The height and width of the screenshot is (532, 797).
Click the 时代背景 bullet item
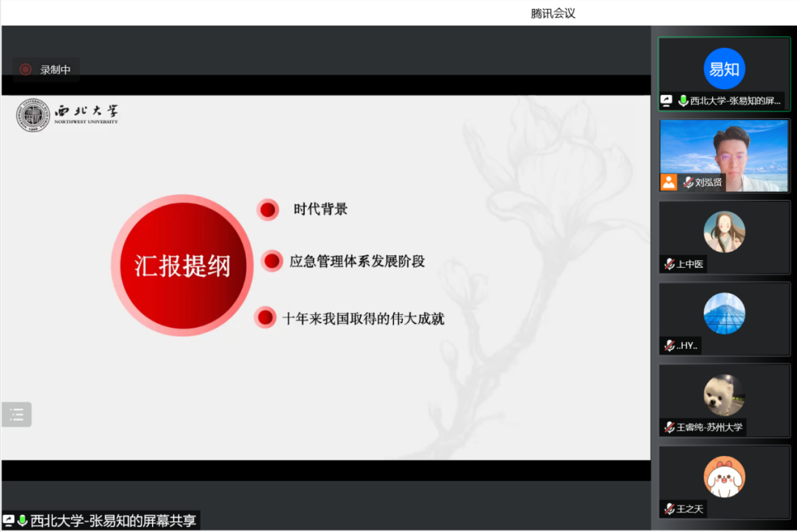tap(320, 210)
